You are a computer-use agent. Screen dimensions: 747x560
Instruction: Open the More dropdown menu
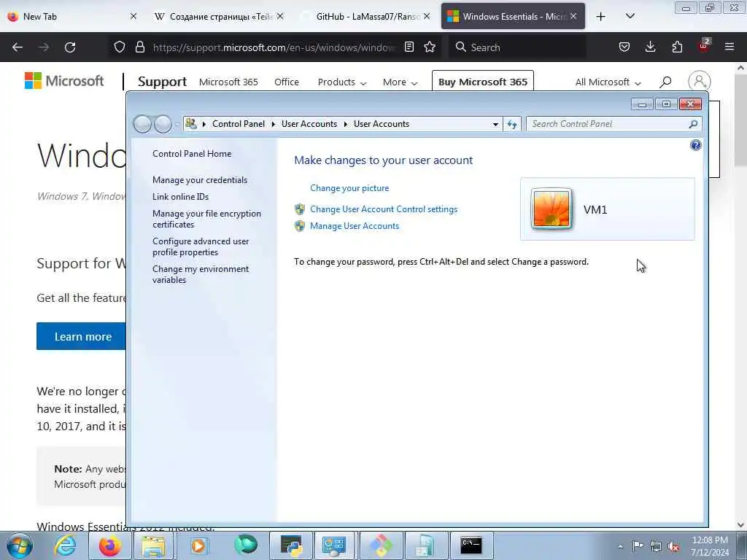[x=400, y=82]
